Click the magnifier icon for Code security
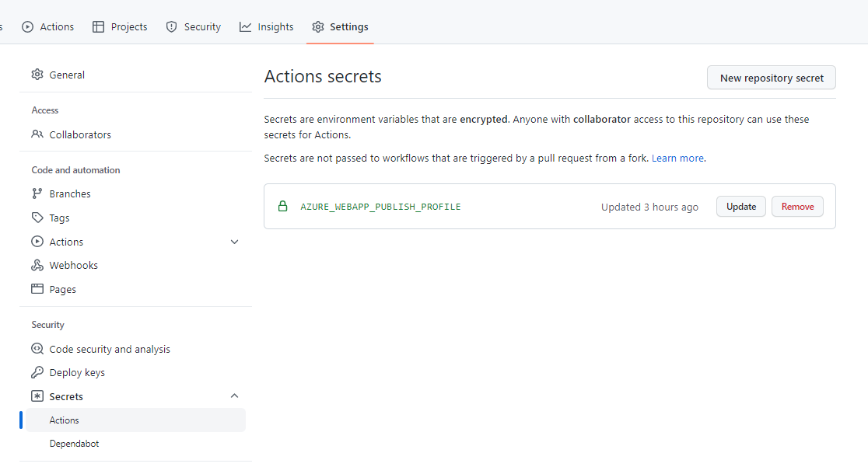 (x=37, y=349)
